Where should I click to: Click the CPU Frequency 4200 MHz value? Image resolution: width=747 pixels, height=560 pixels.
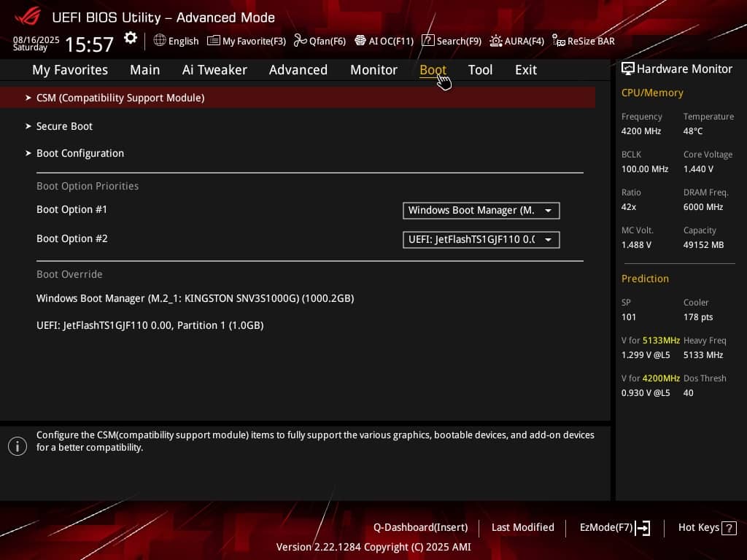coord(640,131)
